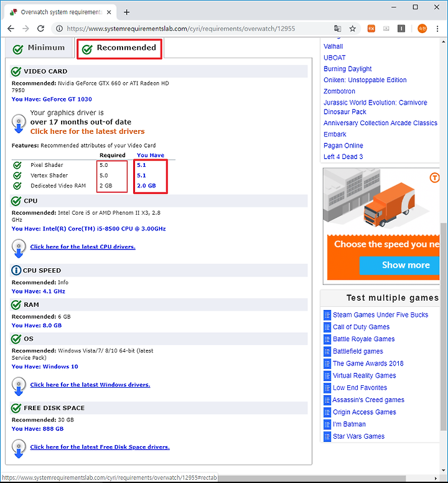Click 'You Have: 4.1 GHz' text

click(39, 291)
